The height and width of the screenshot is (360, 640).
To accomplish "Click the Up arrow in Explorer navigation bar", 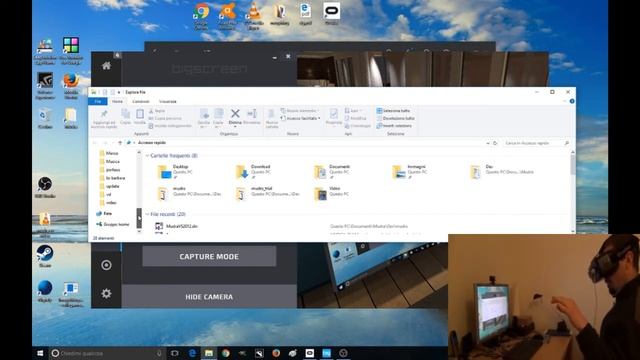I will click(120, 143).
